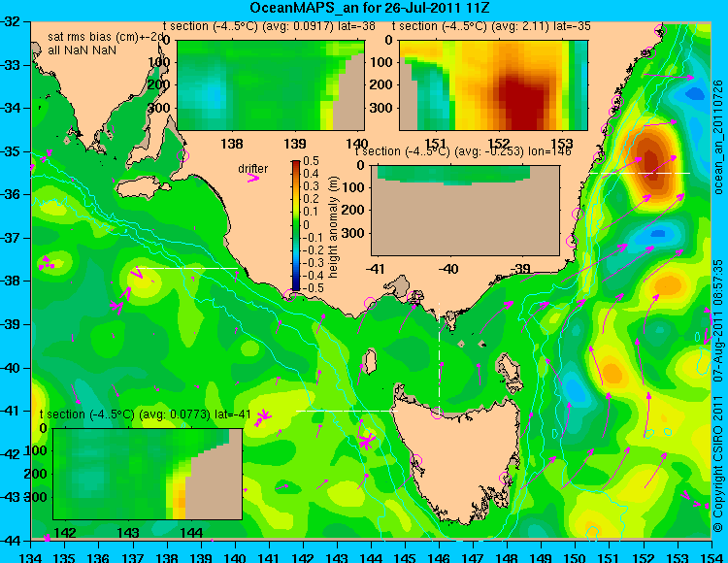The image size is (728, 563).
Task: Click axis label -40 in lon=146 inset
Action: (448, 268)
